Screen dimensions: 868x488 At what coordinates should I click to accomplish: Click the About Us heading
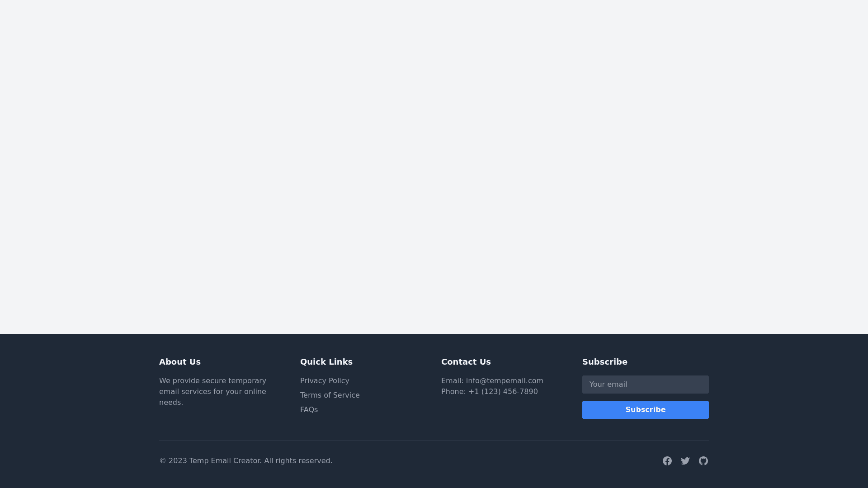click(x=180, y=362)
